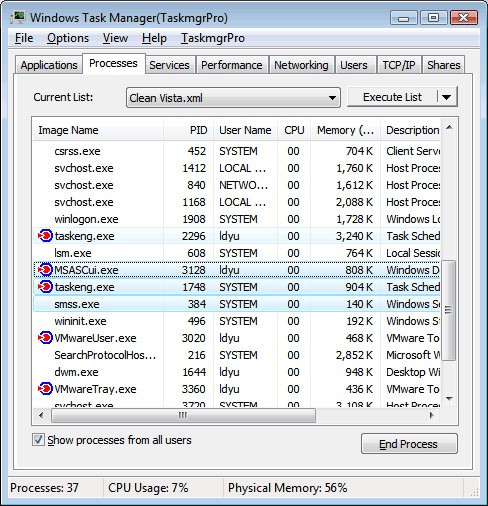The width and height of the screenshot is (488, 506).
Task: Open the File menu
Action: click(24, 38)
